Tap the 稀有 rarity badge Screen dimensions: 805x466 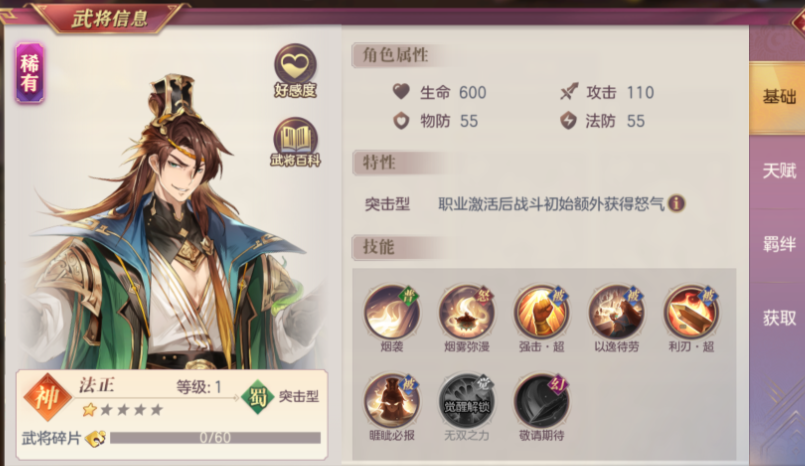30,73
